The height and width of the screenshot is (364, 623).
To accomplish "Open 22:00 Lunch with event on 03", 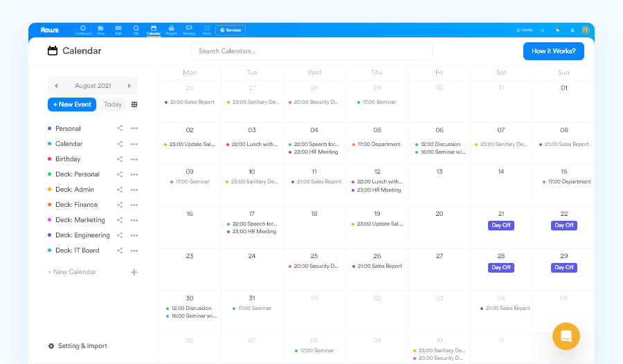I will click(252, 144).
